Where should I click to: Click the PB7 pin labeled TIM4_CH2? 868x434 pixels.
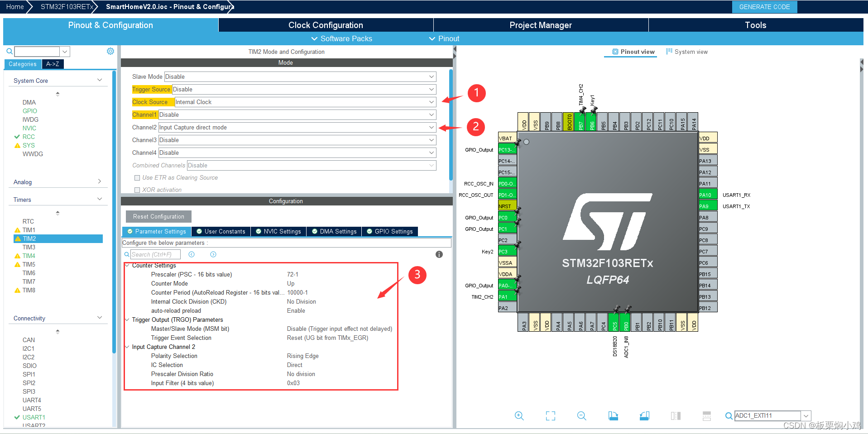(580, 122)
